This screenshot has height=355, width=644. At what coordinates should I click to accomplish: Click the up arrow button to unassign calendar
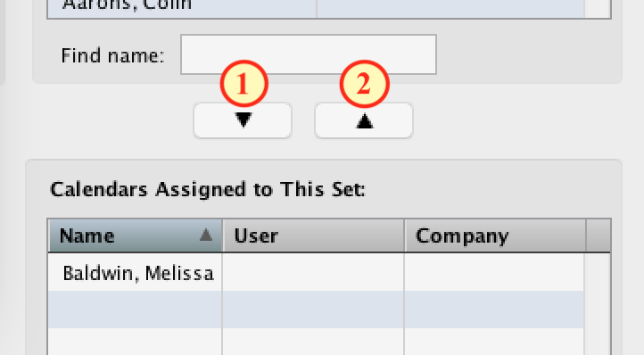coord(364,120)
